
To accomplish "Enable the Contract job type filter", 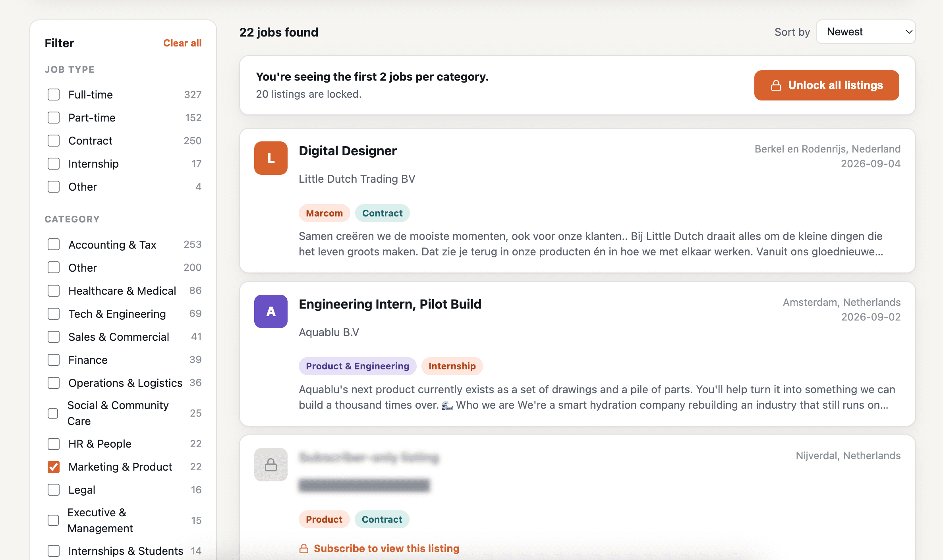I will pyautogui.click(x=54, y=141).
